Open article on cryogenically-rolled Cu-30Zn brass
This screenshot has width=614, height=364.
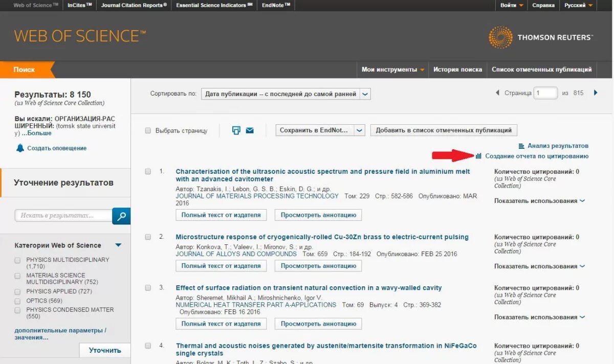(322, 237)
